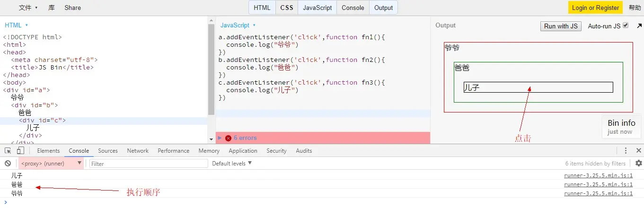This screenshot has height=208, width=644.
Task: Click Login or Register button
Action: pos(595,8)
